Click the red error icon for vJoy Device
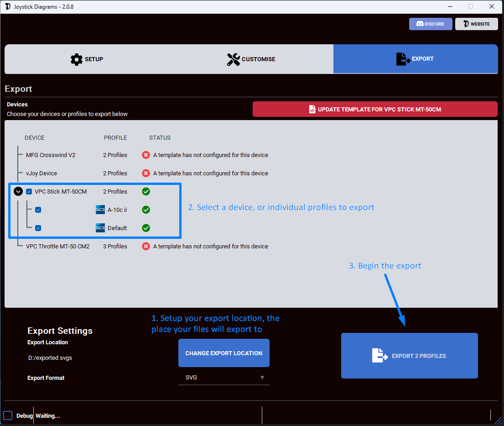The width and height of the screenshot is (504, 426). pos(146,174)
